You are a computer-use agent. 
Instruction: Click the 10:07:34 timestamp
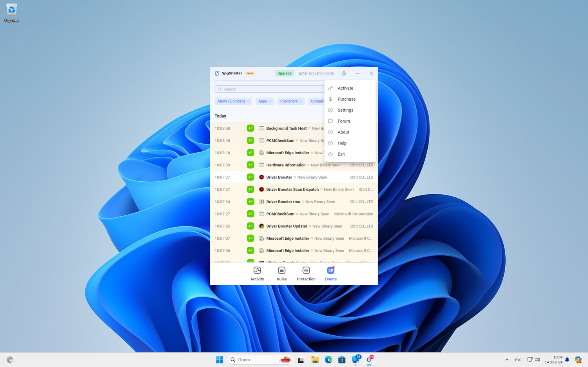pos(222,202)
